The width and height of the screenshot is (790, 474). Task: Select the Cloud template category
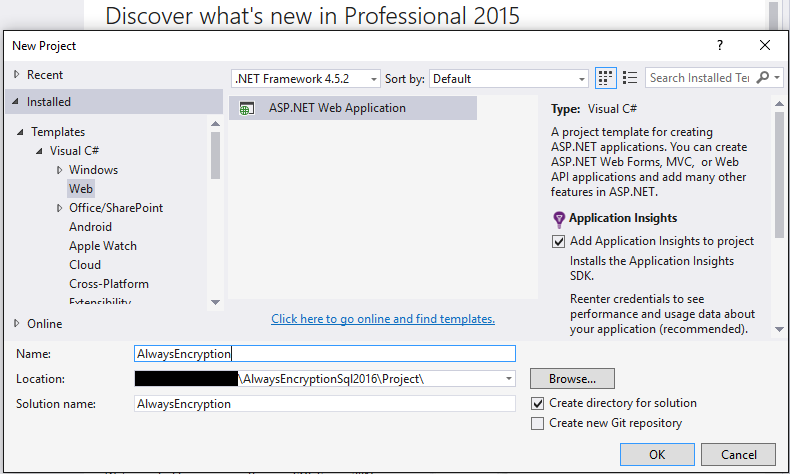(x=85, y=265)
